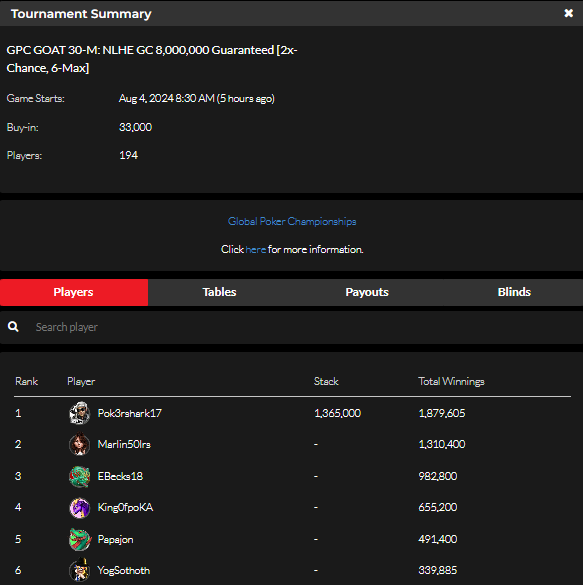
Task: Open EBecks18's dragon avatar
Action: [79, 476]
